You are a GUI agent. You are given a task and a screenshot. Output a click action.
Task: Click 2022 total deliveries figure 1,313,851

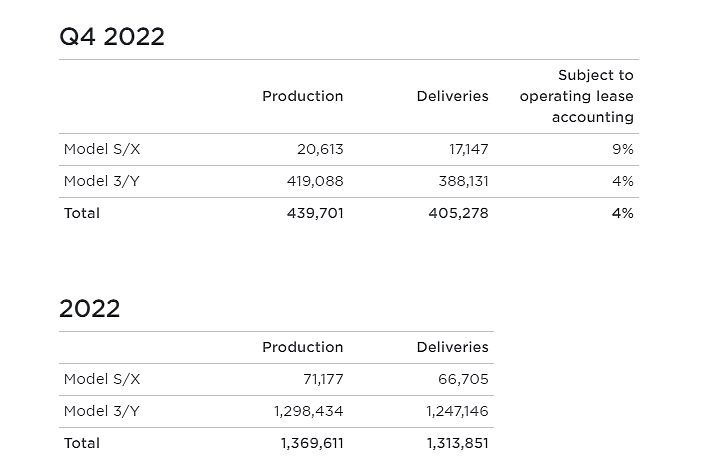coord(457,443)
